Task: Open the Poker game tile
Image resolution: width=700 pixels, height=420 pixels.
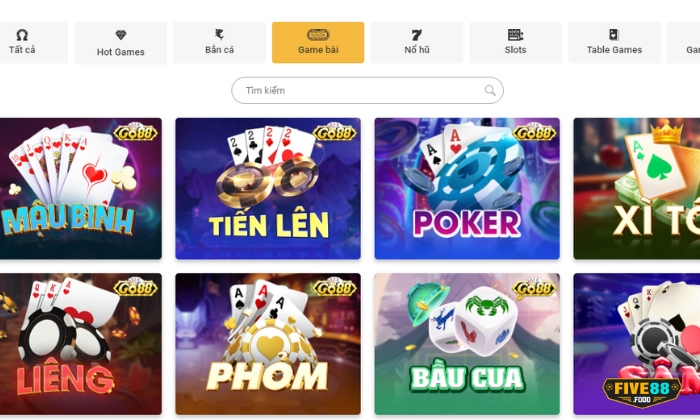Action: click(467, 188)
